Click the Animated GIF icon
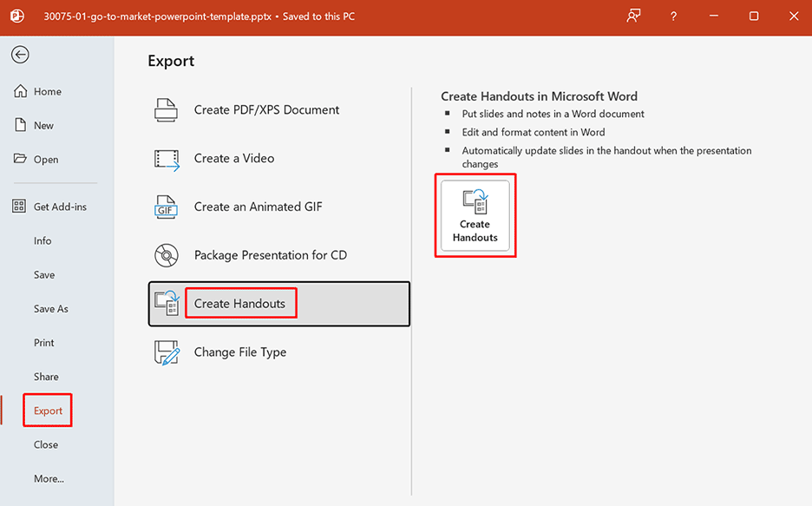Image resolution: width=812 pixels, height=506 pixels. click(166, 207)
